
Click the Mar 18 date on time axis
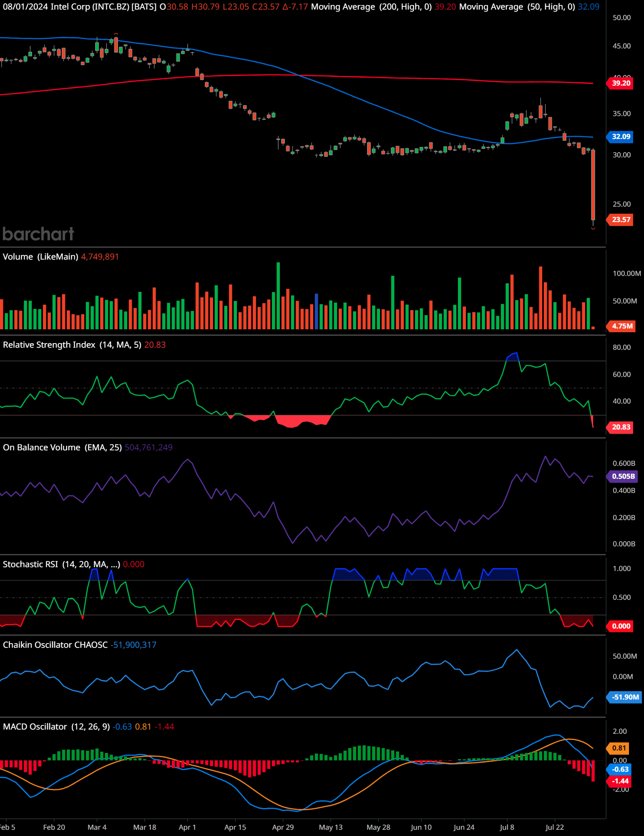(145, 827)
